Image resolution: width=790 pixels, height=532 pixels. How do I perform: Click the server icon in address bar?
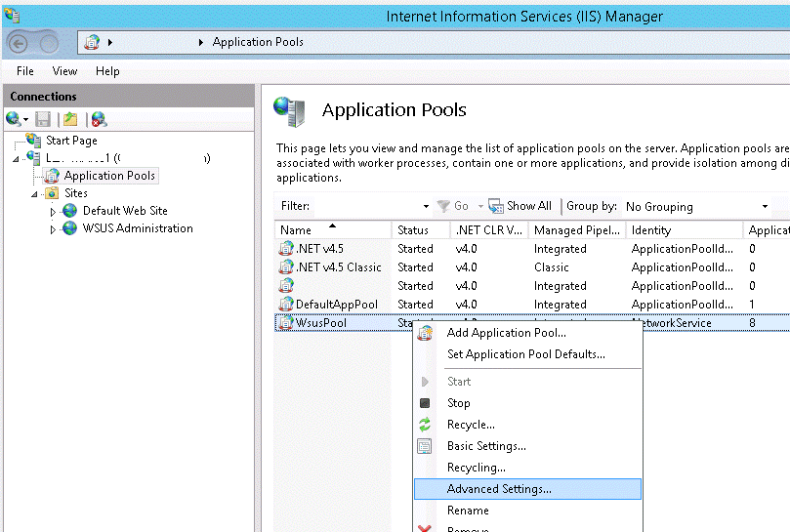(92, 42)
